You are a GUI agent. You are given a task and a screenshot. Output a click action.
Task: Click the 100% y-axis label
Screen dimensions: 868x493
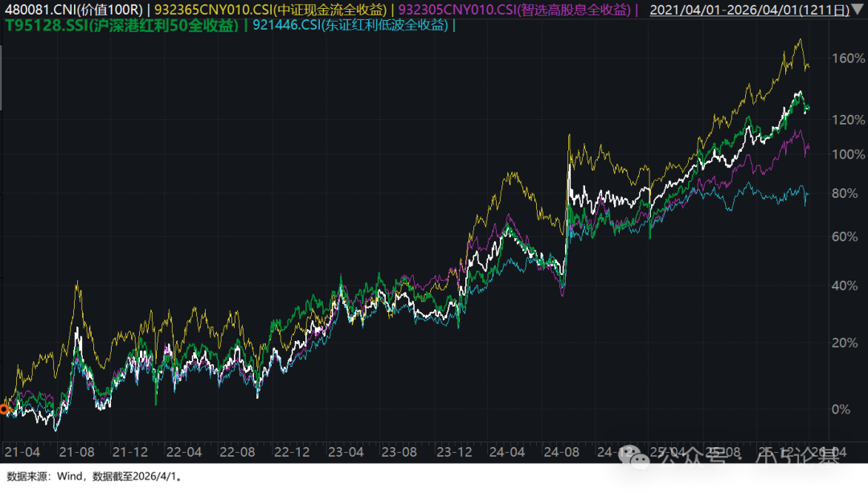point(850,154)
